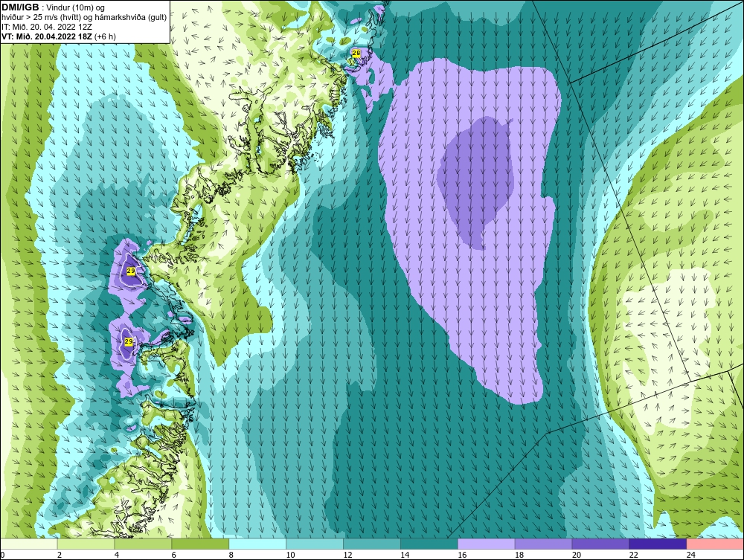Click the scale value "20"
744x560 pixels.
tap(577, 555)
